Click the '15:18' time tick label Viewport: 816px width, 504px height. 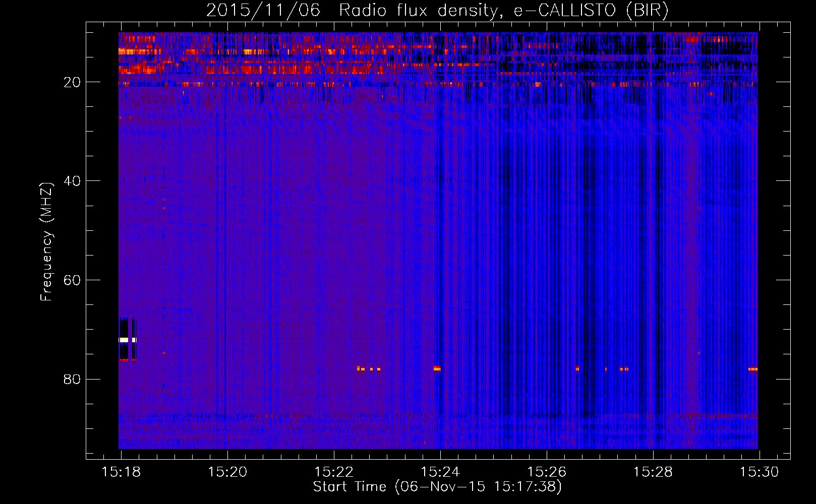coord(121,472)
